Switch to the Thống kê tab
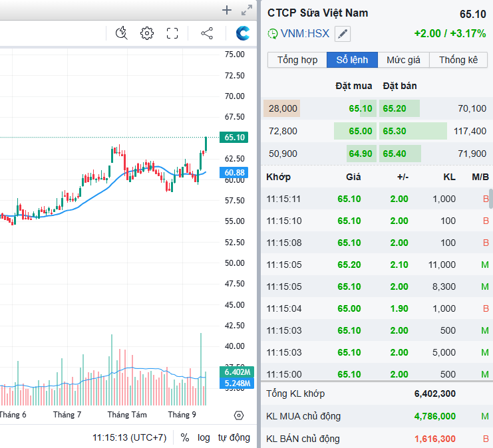This screenshot has height=448, width=493. [x=458, y=60]
